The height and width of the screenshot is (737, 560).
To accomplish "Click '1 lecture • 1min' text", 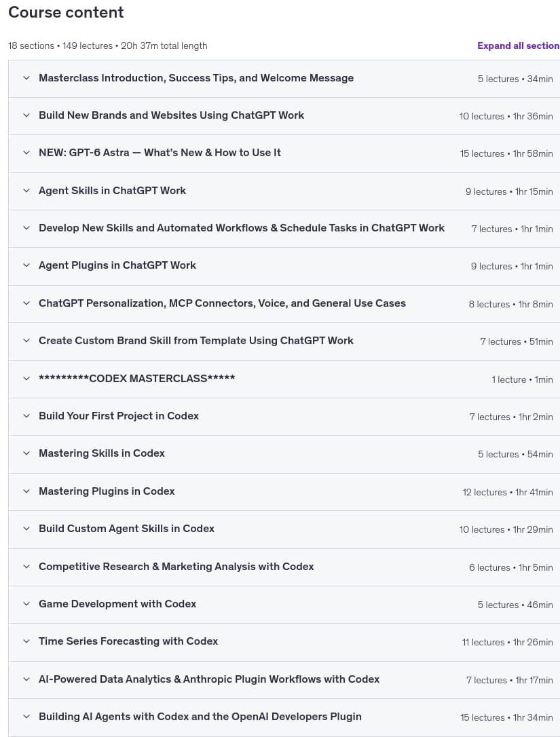I will 523,379.
